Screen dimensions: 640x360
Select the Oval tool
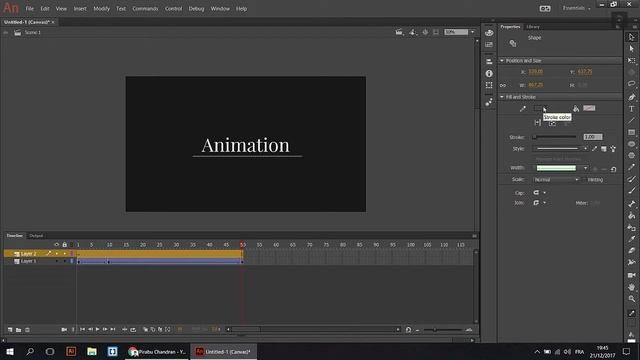point(631,144)
